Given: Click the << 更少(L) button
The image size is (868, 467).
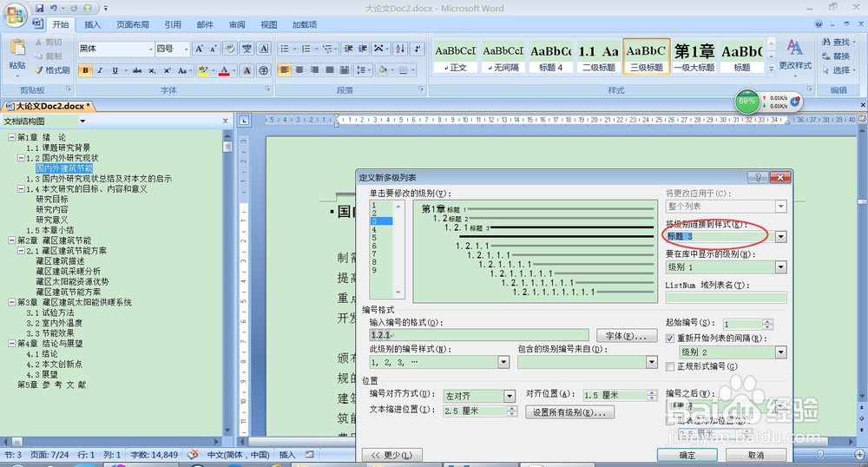Looking at the screenshot, I should pos(392,455).
